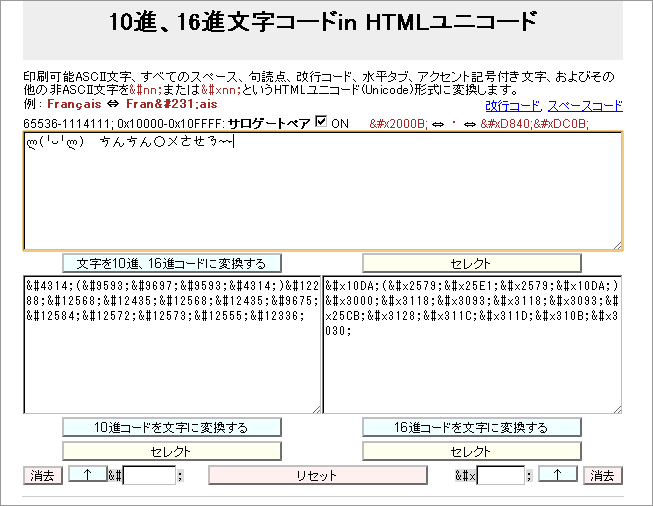
Task: Click the セレクト button under the top textarea
Action: (x=471, y=264)
